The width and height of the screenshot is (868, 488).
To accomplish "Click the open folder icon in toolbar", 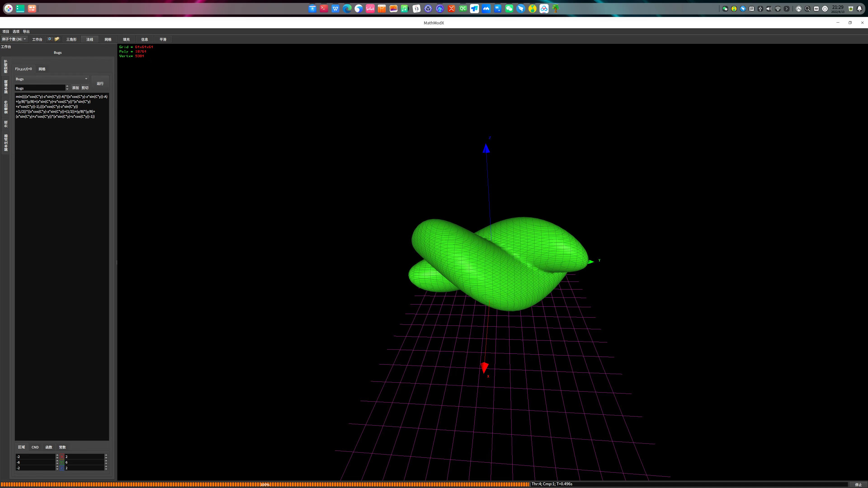I will coord(57,39).
